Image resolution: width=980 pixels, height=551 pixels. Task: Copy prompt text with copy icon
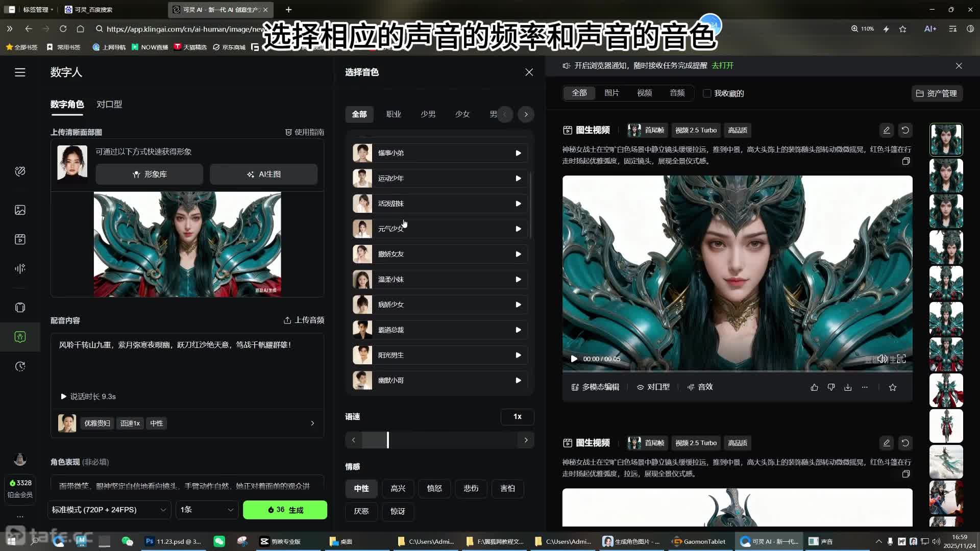pyautogui.click(x=906, y=161)
